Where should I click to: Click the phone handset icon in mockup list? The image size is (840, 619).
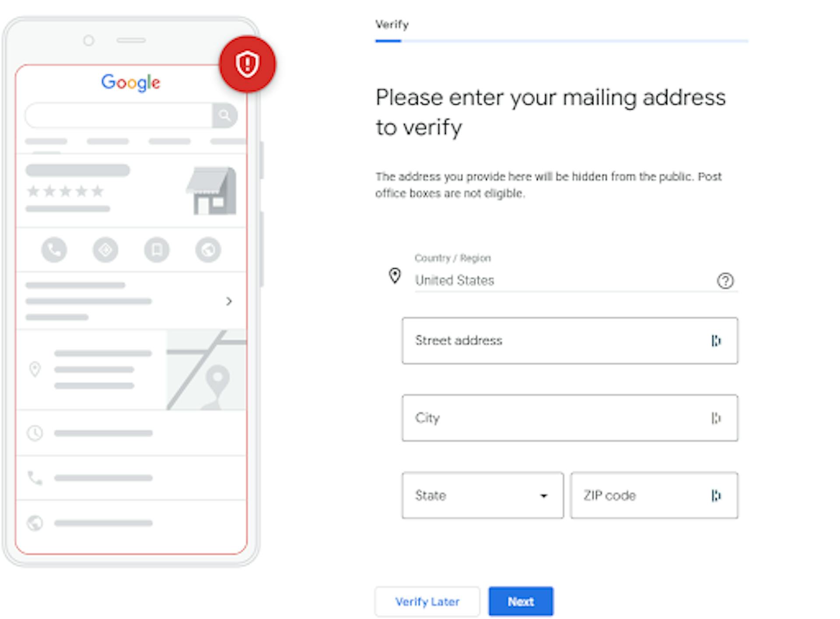pyautogui.click(x=35, y=478)
